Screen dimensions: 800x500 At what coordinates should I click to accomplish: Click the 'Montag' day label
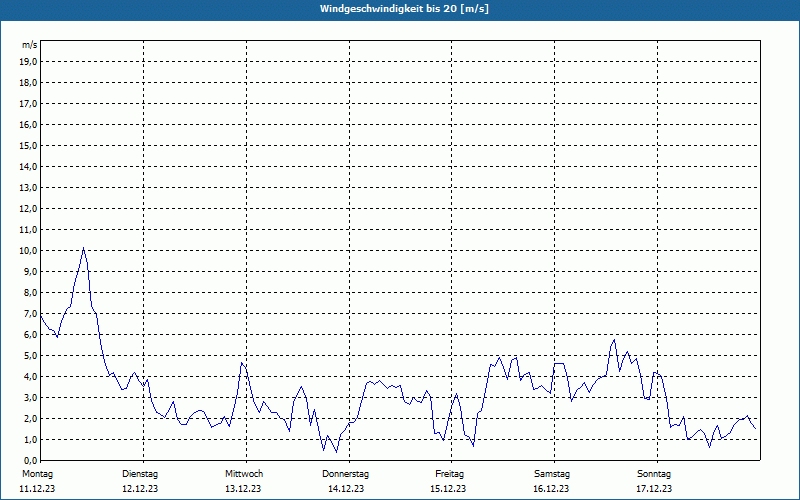37,474
